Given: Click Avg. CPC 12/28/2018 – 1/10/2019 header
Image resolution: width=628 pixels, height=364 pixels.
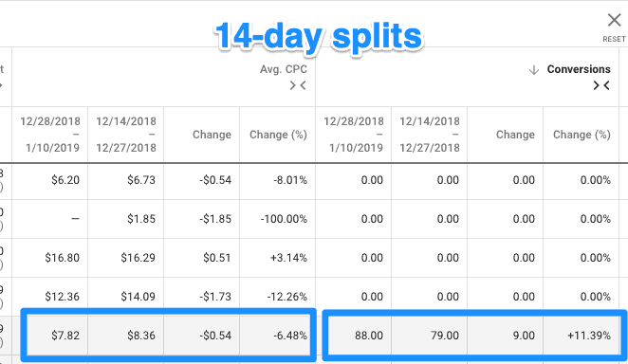Looking at the screenshot, I should coord(50,135).
